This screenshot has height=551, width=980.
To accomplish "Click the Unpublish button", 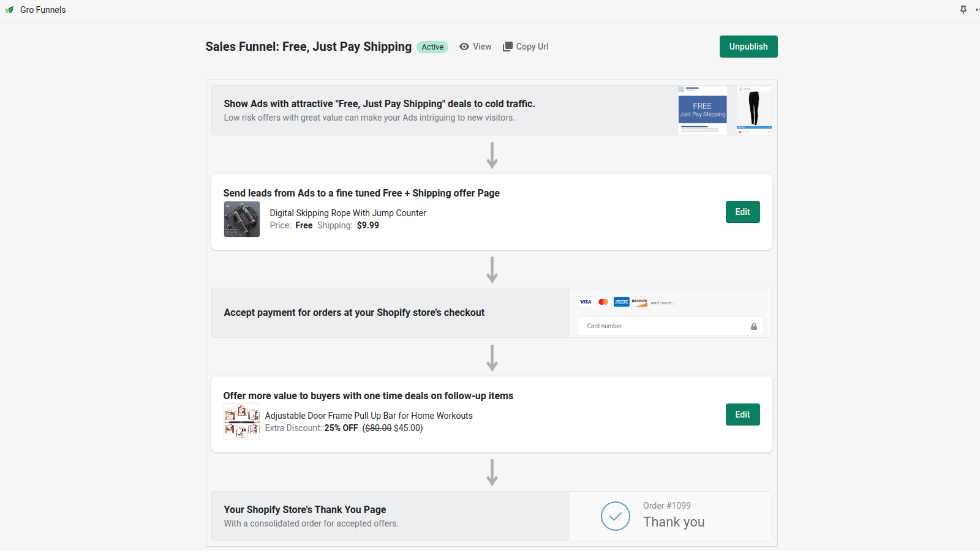I will (x=748, y=46).
